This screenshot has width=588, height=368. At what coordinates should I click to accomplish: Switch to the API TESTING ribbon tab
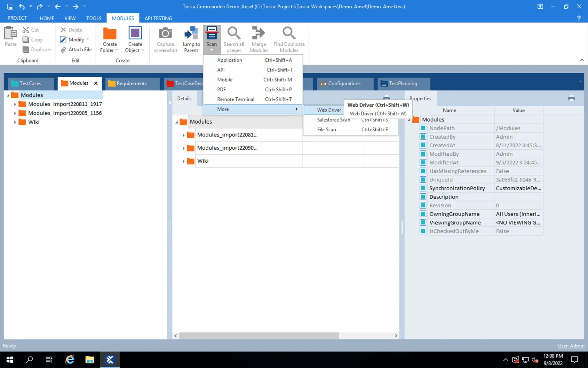point(158,18)
